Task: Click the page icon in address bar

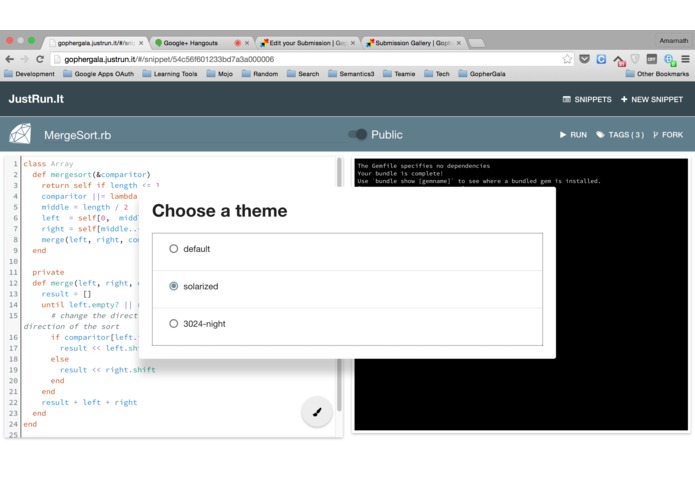Action: (x=56, y=59)
